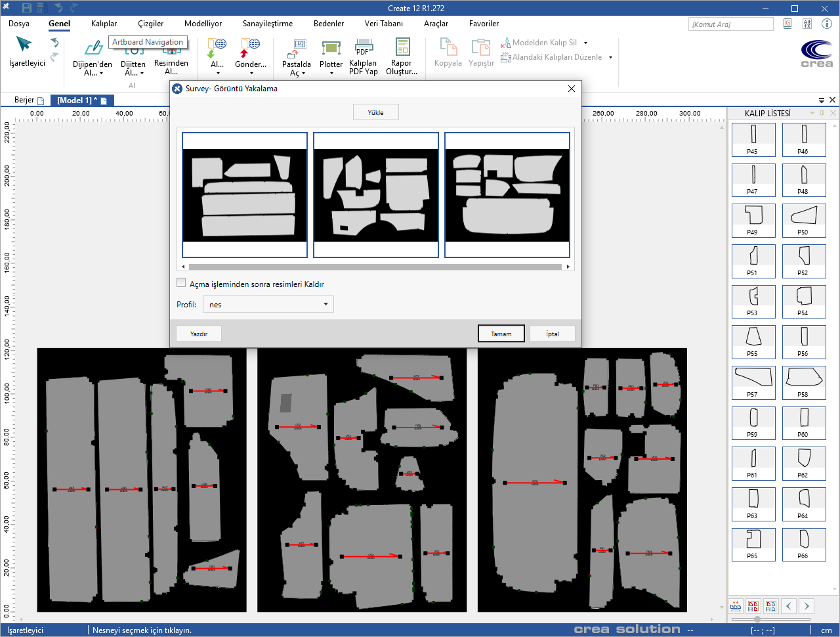Image resolution: width=840 pixels, height=637 pixels.
Task: Click the save icon in title bar
Action: tap(27, 8)
